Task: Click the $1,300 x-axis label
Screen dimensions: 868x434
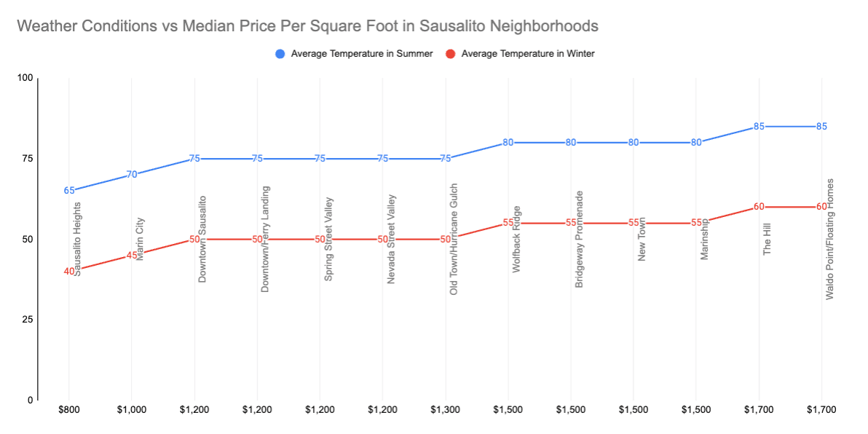Action: tap(445, 410)
